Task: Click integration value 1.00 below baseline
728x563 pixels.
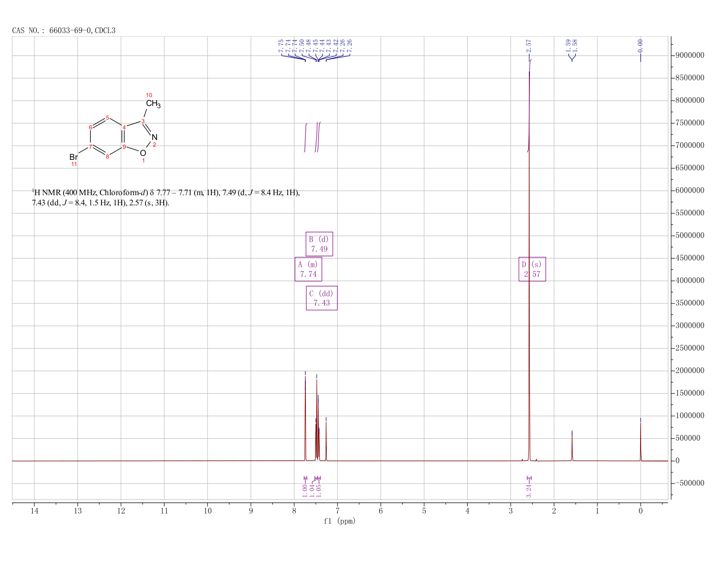Action: pos(305,491)
